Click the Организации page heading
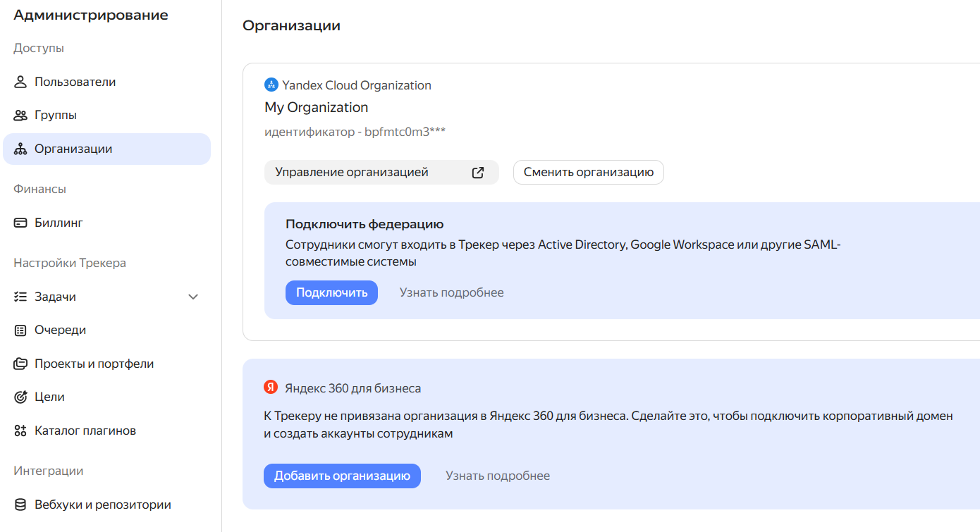Viewport: 980px width, 532px height. pos(291,26)
